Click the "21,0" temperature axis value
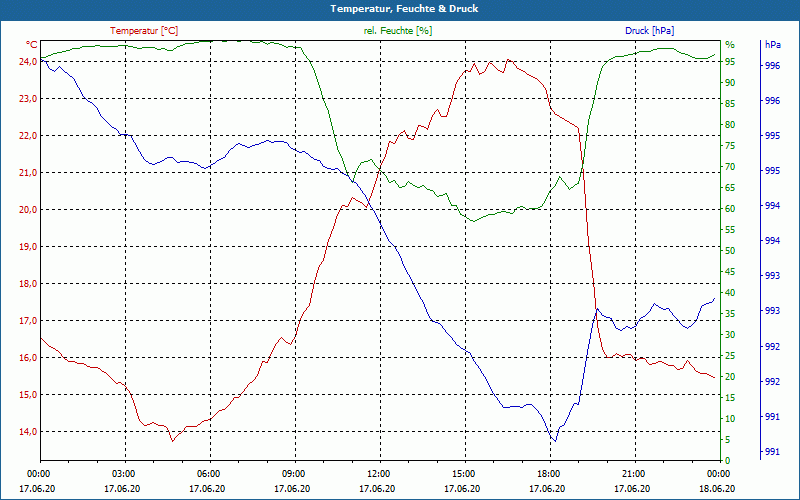Screen dimensions: 800x500 tap(28, 173)
